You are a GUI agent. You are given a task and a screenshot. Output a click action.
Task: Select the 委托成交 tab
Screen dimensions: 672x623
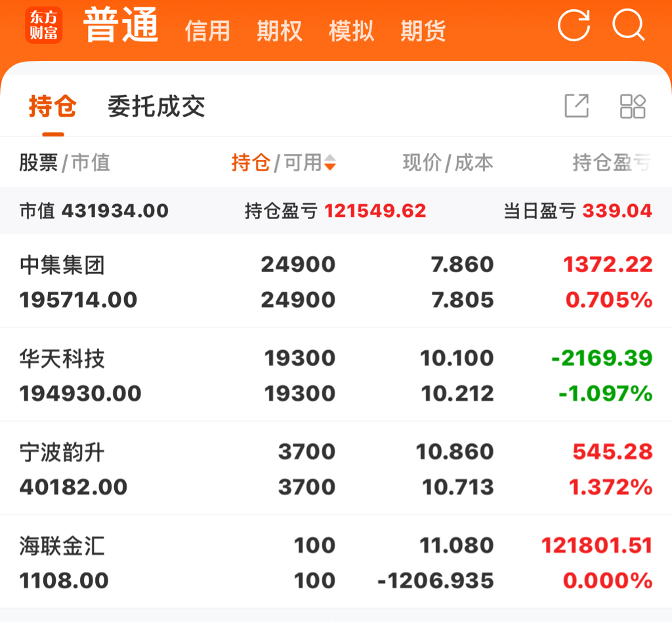[x=156, y=106]
